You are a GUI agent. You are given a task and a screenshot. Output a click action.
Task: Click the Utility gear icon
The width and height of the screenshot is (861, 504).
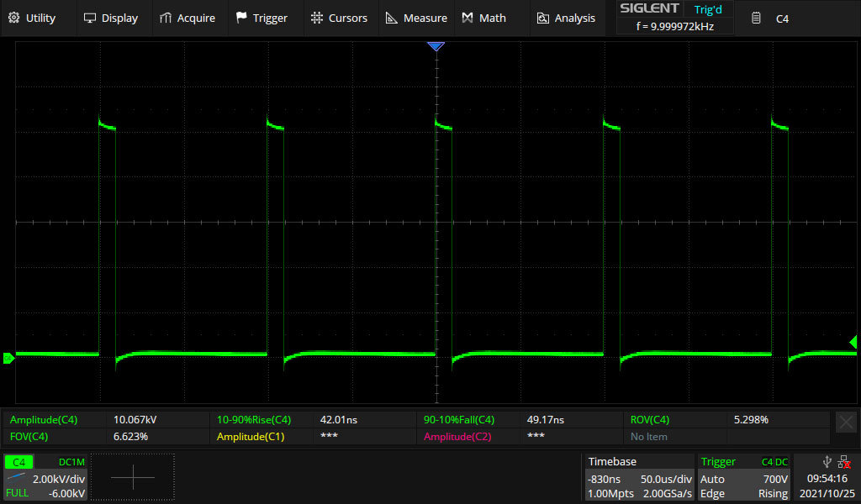point(13,18)
